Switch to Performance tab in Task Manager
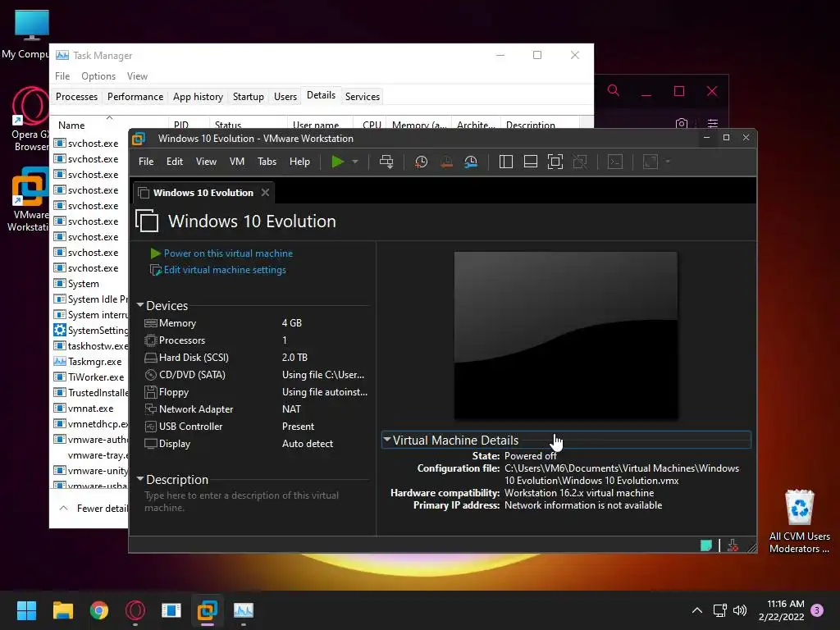The height and width of the screenshot is (630, 840). pyautogui.click(x=135, y=97)
